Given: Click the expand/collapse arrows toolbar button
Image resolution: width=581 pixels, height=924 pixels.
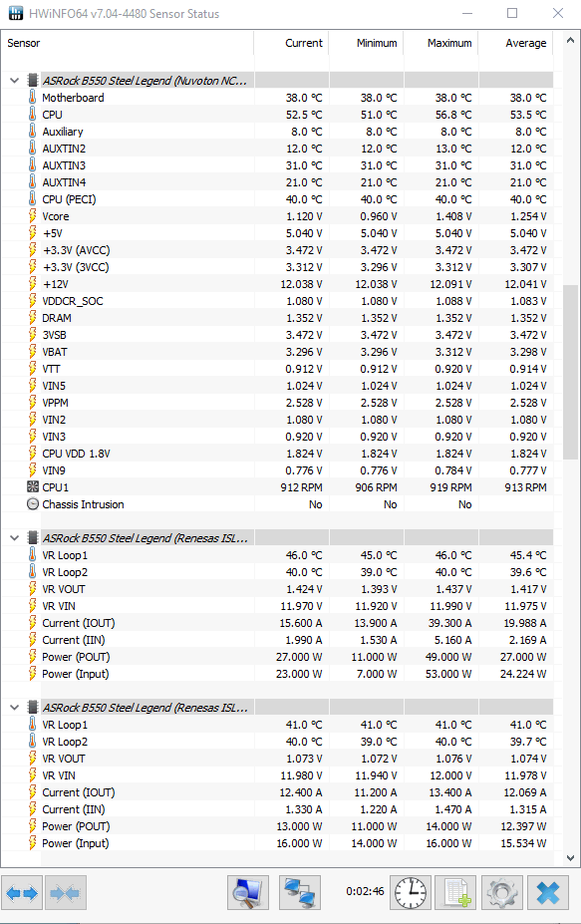Looking at the screenshot, I should click(x=22, y=892).
